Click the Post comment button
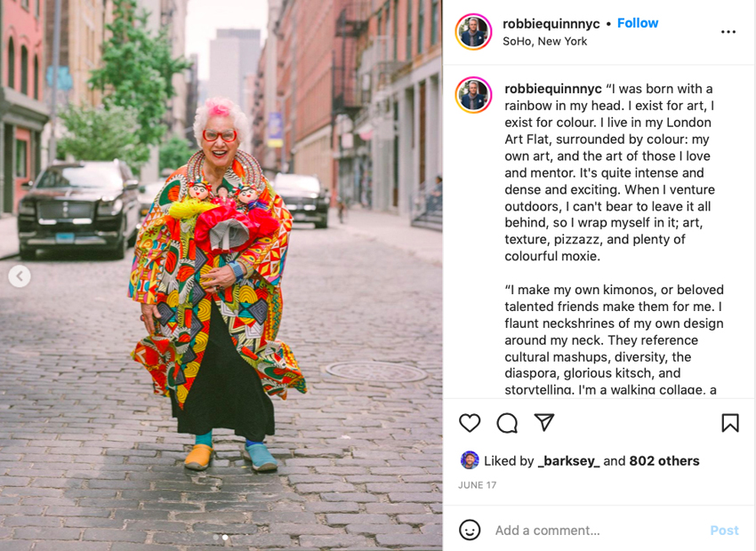756x551 pixels. click(724, 531)
